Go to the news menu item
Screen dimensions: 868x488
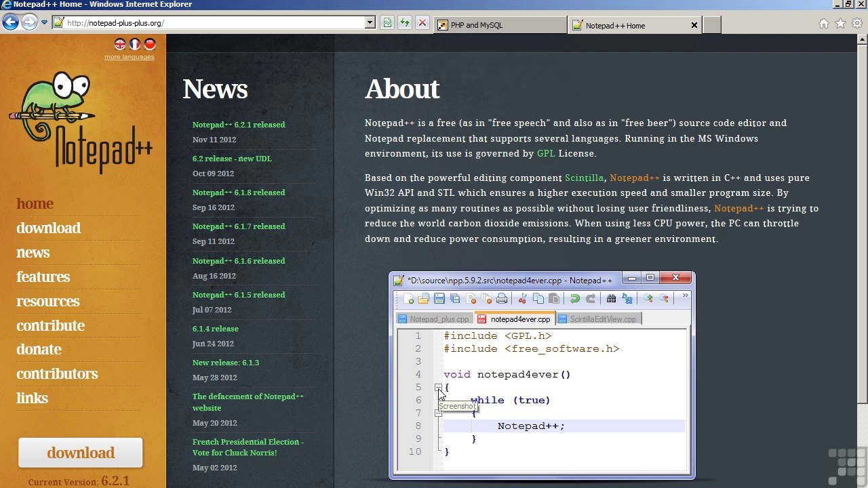pyautogui.click(x=33, y=252)
